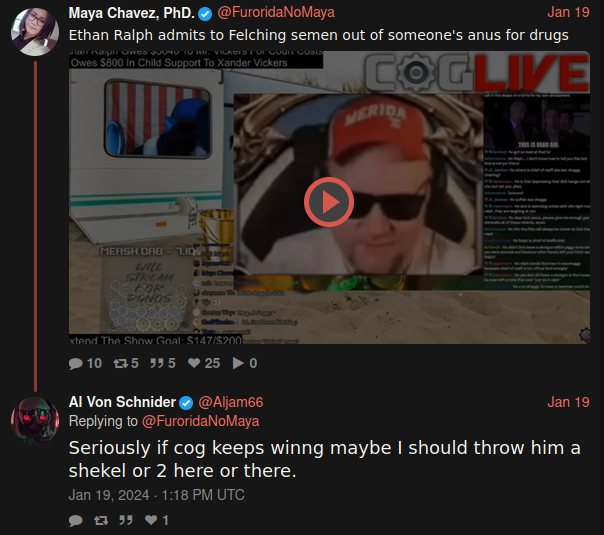Viewport: 604px width, 535px height.
Task: Open Maya Chavez's profile avatar
Action: (35, 32)
